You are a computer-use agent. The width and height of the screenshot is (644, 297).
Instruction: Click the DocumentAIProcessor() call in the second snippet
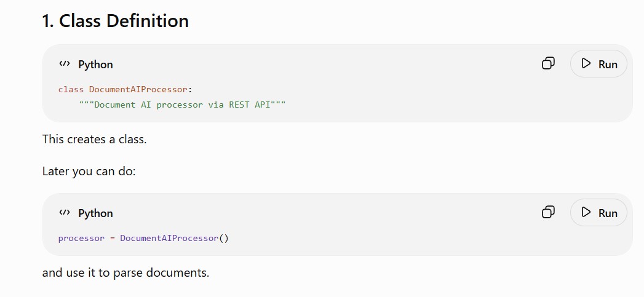pyautogui.click(x=174, y=238)
